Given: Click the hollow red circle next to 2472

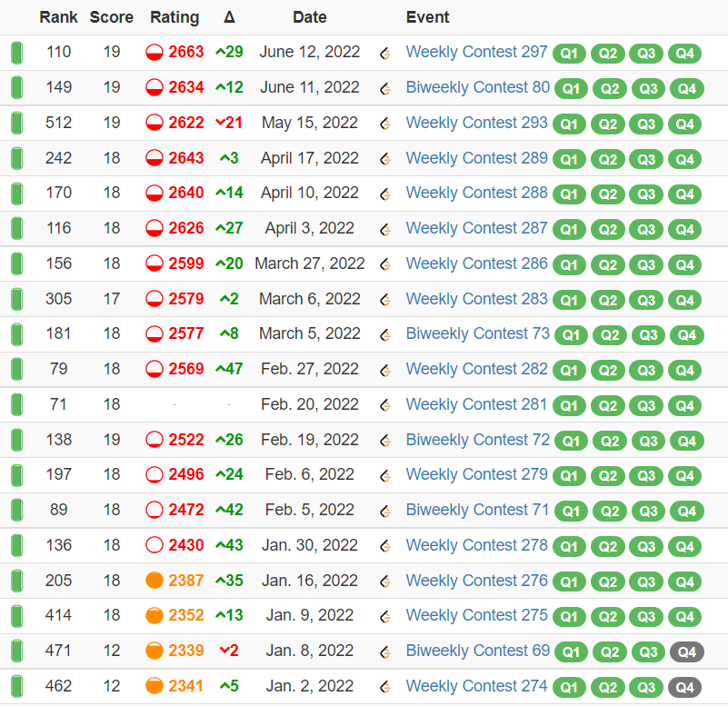Looking at the screenshot, I should tap(155, 510).
